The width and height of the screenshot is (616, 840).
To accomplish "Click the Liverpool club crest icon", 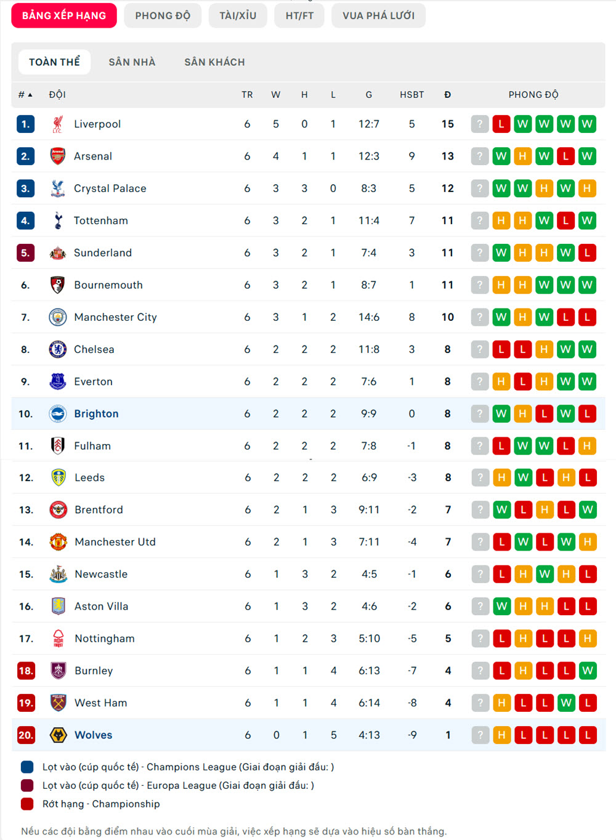I will (57, 124).
